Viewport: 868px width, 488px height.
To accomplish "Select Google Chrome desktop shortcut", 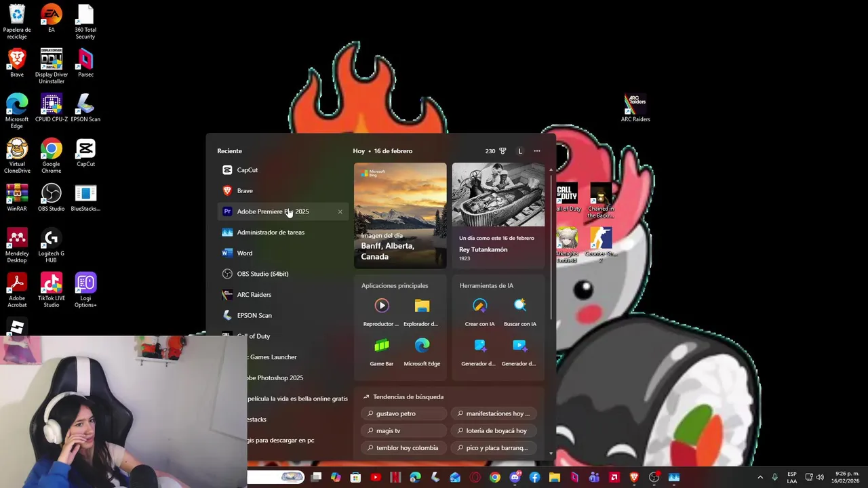I will pyautogui.click(x=52, y=156).
